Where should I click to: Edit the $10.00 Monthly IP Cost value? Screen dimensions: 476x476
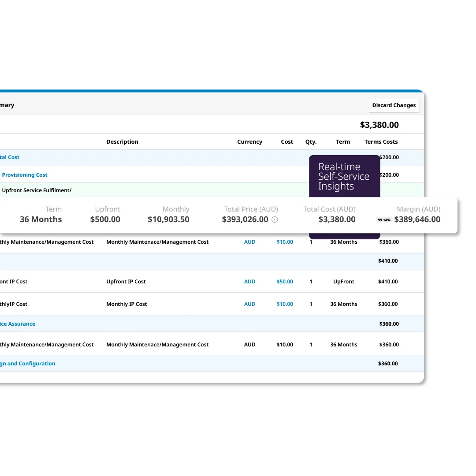(x=285, y=304)
